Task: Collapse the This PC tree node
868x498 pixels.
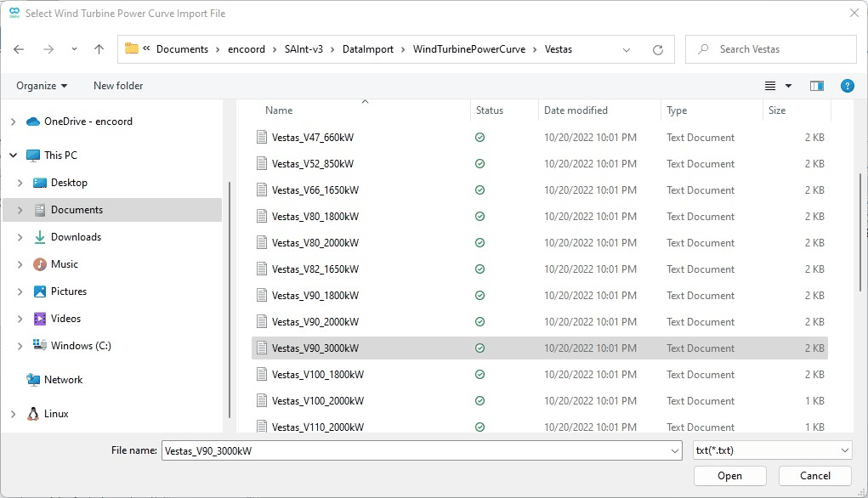Action: pyautogui.click(x=13, y=156)
